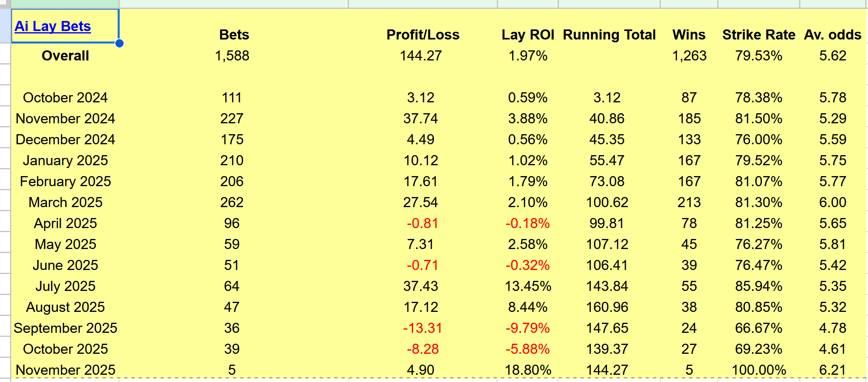
Task: Select the Profit/Loss header cell
Action: 422,35
